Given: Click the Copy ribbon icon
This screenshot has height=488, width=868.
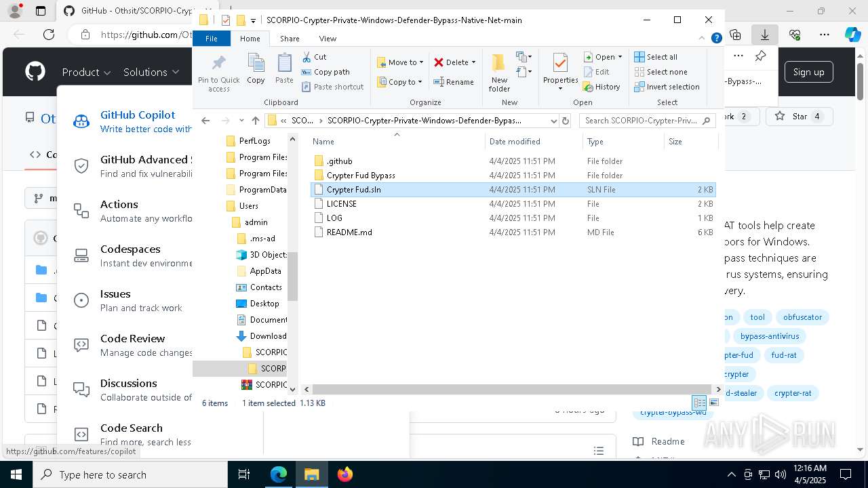Looking at the screenshot, I should (256, 68).
